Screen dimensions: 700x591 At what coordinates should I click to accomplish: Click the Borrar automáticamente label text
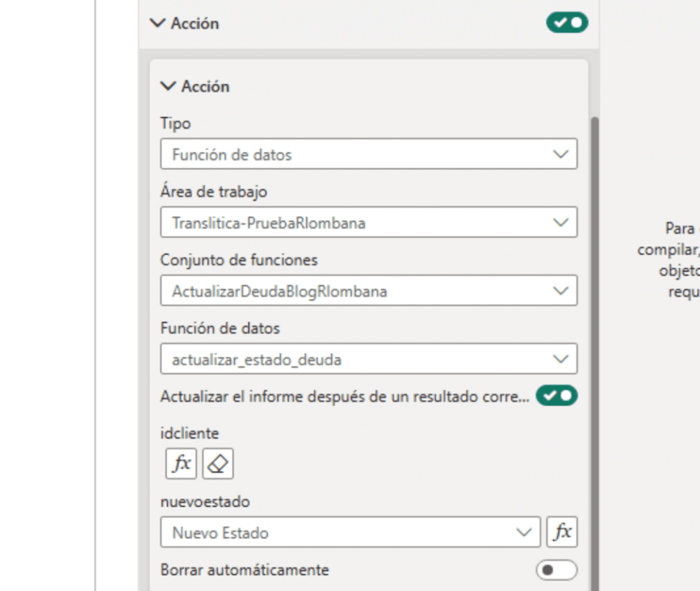245,570
